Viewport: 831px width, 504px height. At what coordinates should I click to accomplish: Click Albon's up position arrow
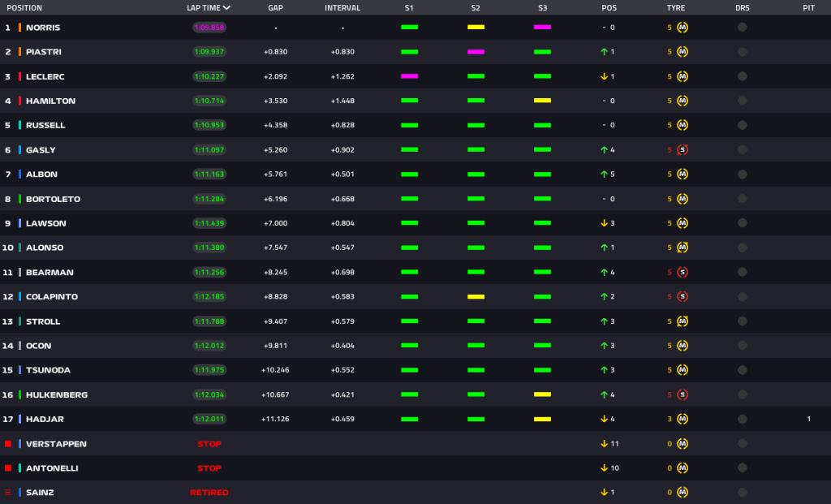604,174
